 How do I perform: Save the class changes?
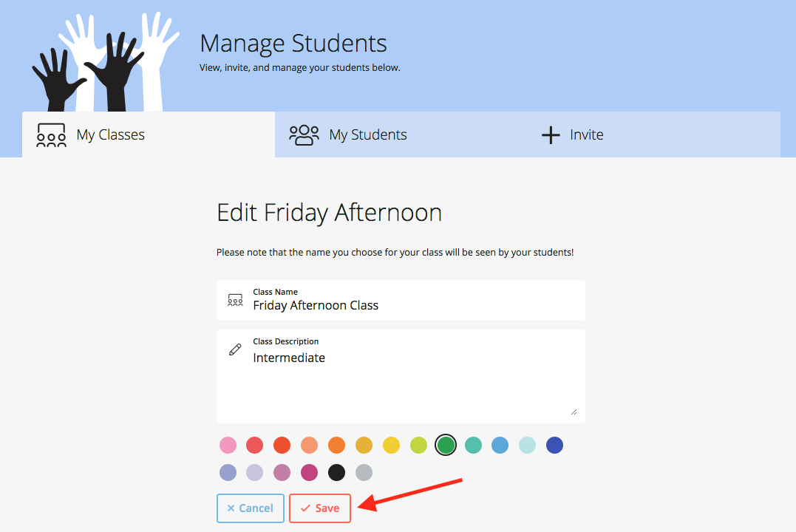tap(320, 508)
